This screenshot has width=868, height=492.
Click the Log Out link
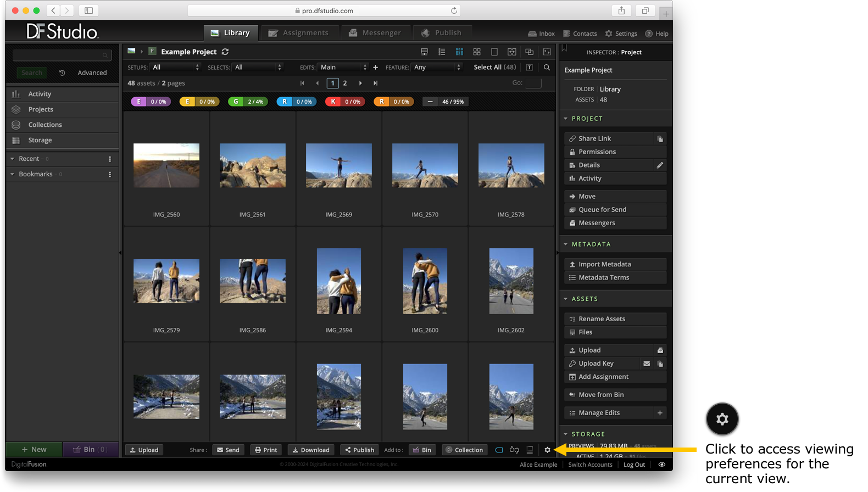[x=634, y=465]
